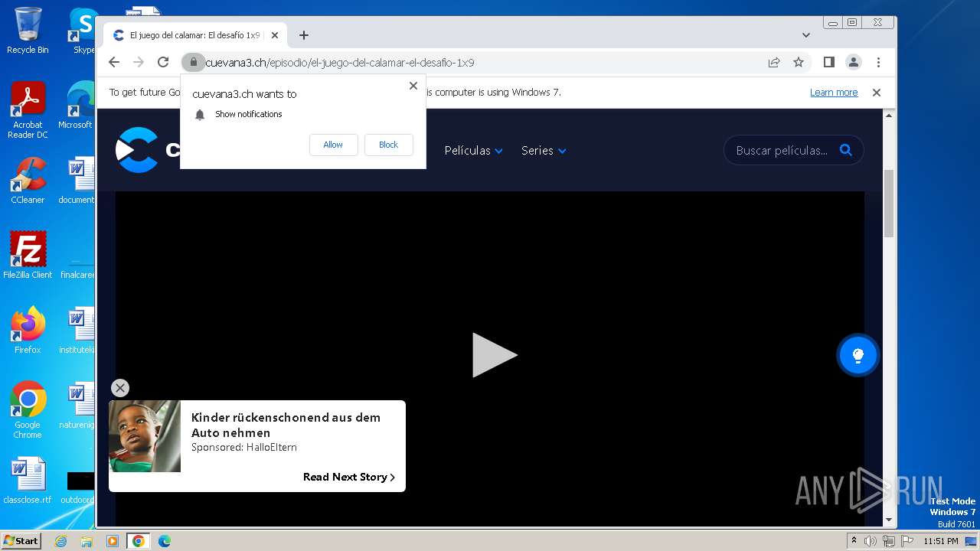
Task: Open Internet Explorer from the taskbar
Action: click(60, 541)
